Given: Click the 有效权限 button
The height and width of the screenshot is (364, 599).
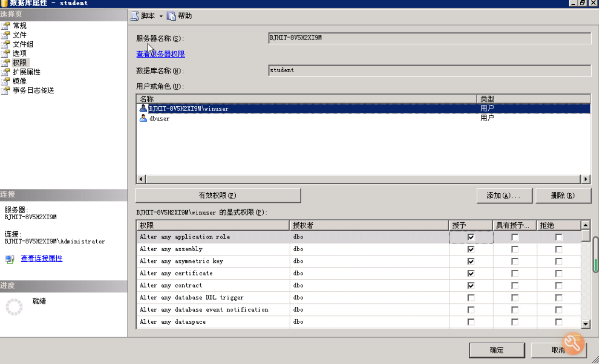Looking at the screenshot, I should pyautogui.click(x=218, y=195).
